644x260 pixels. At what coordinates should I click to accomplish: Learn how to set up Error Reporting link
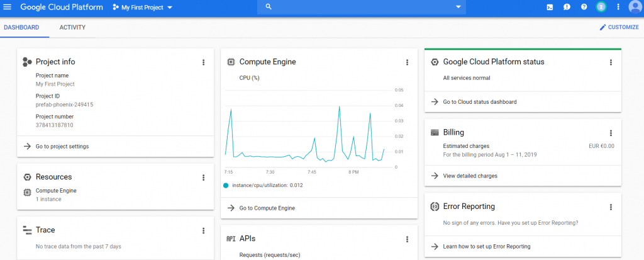coord(487,246)
